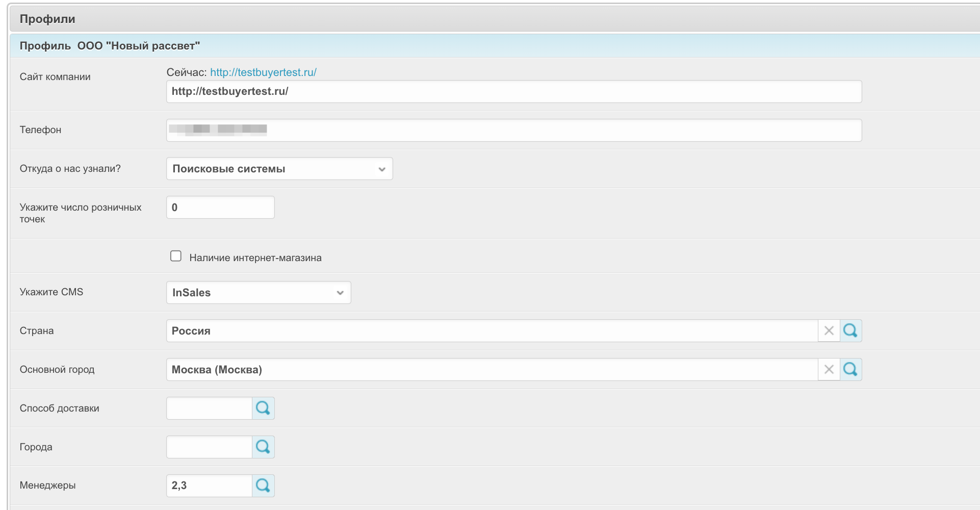The image size is (980, 510).
Task: Enable the Наличие интернет-магазина checkbox
Action: [x=176, y=256]
